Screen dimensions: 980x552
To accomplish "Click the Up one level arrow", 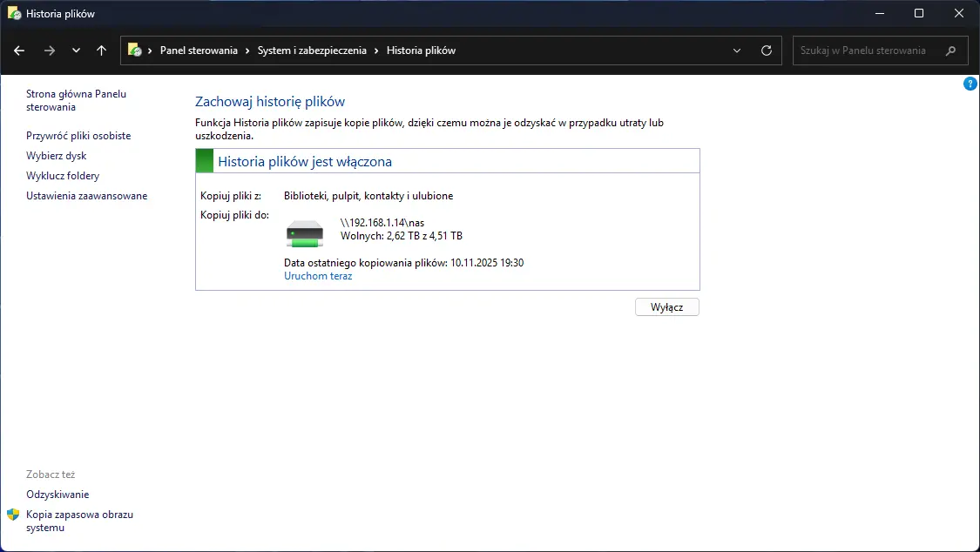I will coord(102,50).
